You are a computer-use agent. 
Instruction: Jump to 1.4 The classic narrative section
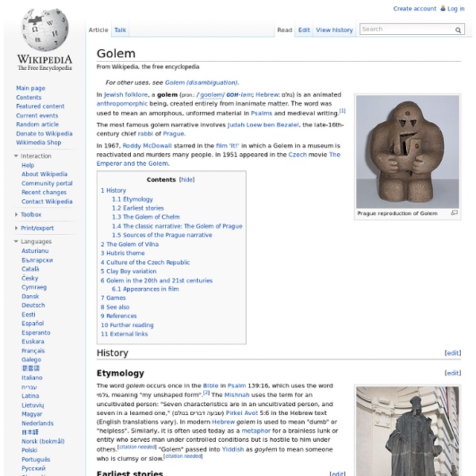coord(177,226)
